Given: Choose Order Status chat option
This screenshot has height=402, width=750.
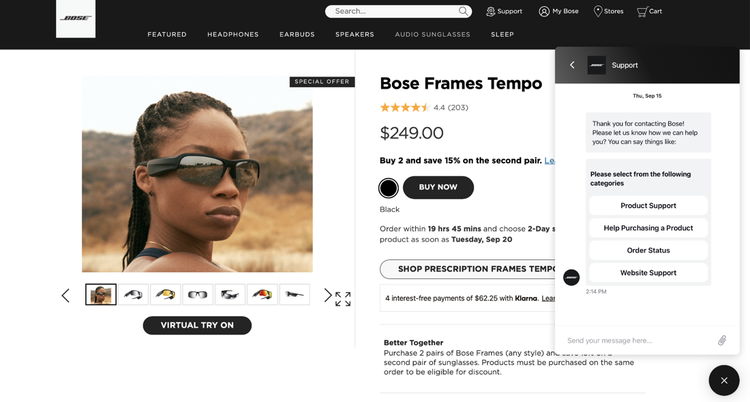Looking at the screenshot, I should click(648, 250).
